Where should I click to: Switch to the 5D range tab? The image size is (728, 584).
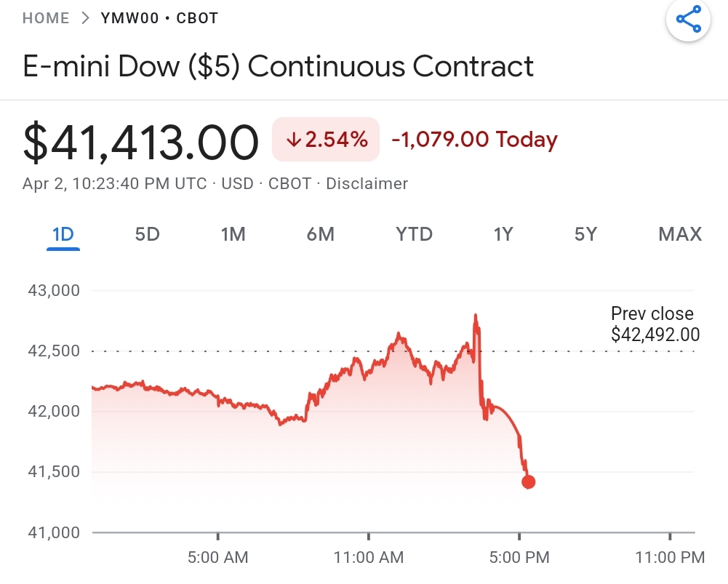point(147,234)
